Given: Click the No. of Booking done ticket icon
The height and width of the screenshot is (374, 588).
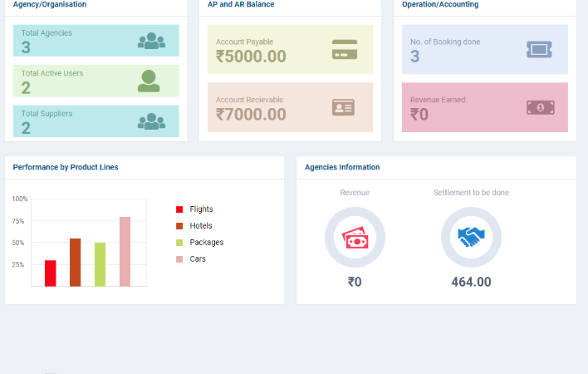Looking at the screenshot, I should point(539,50).
